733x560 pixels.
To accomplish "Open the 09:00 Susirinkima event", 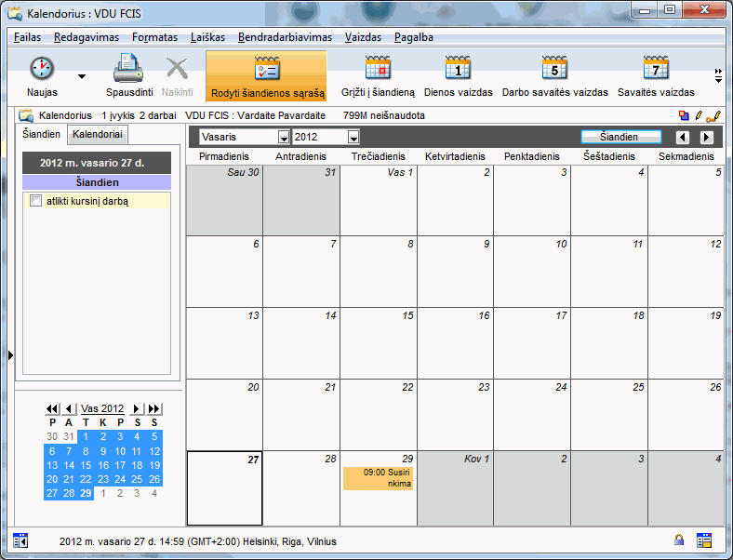I will pyautogui.click(x=378, y=478).
